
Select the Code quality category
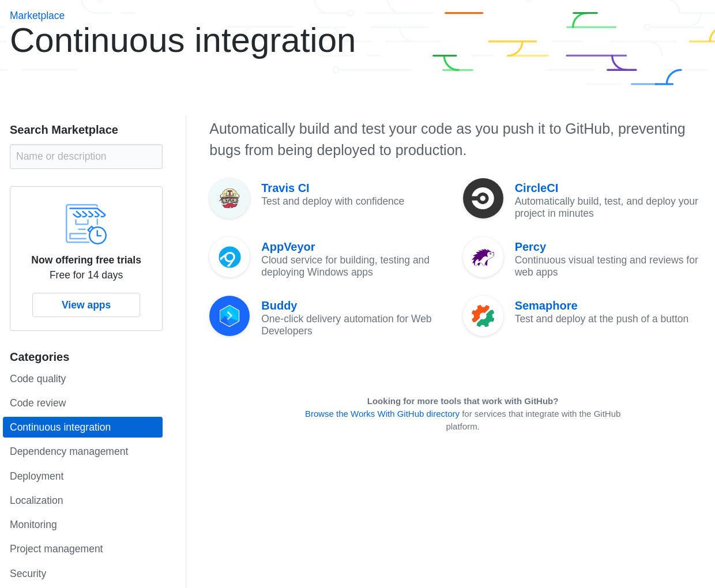click(x=37, y=379)
